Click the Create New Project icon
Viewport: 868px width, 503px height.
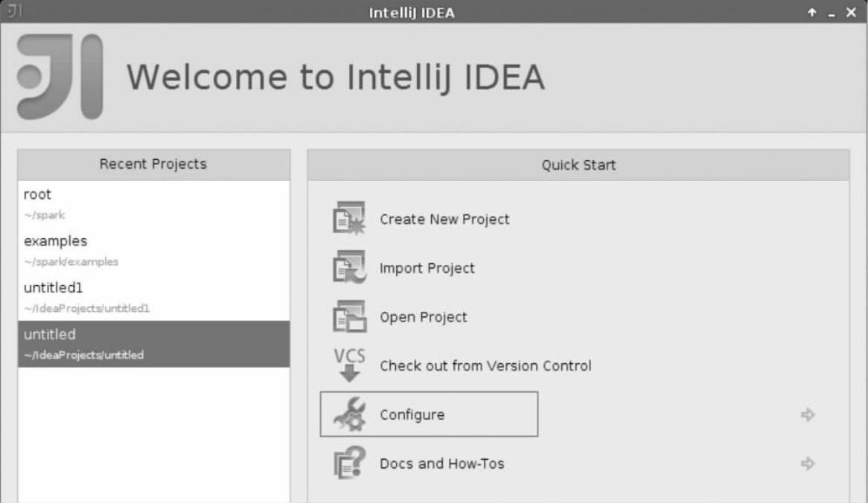pyautogui.click(x=348, y=219)
